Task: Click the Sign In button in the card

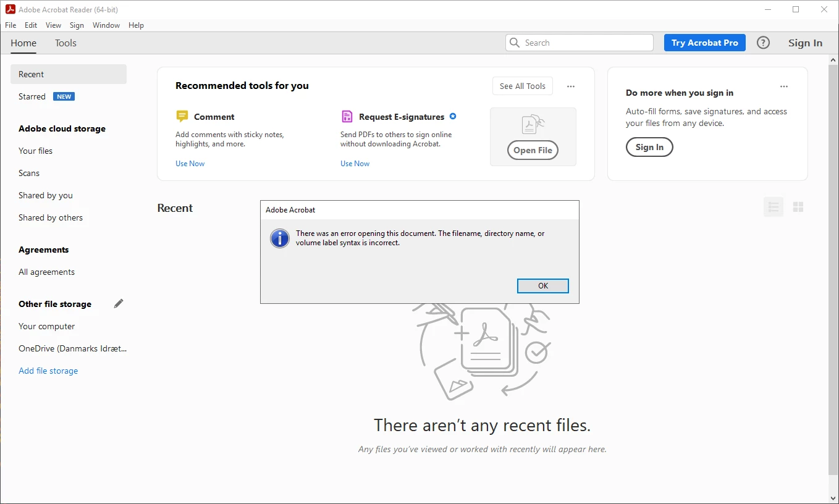Action: click(x=649, y=147)
